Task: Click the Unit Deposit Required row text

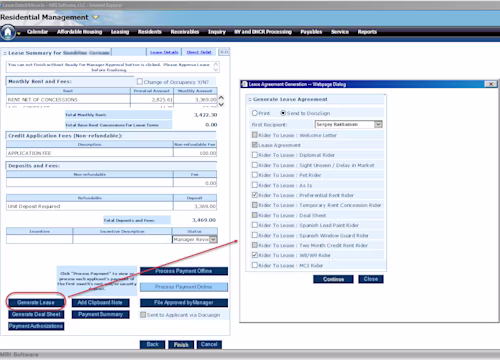Action: (x=34, y=206)
